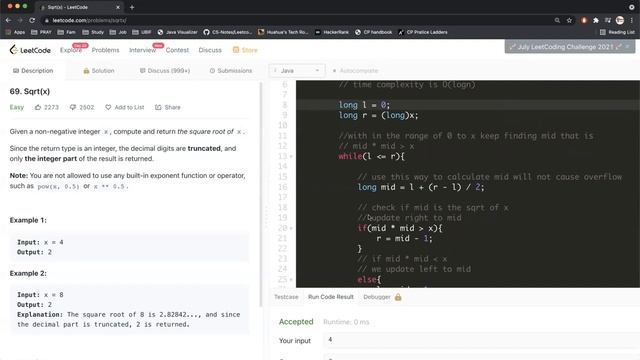Click code line 16 long mid calculation
The image size is (640, 360).
point(420,187)
